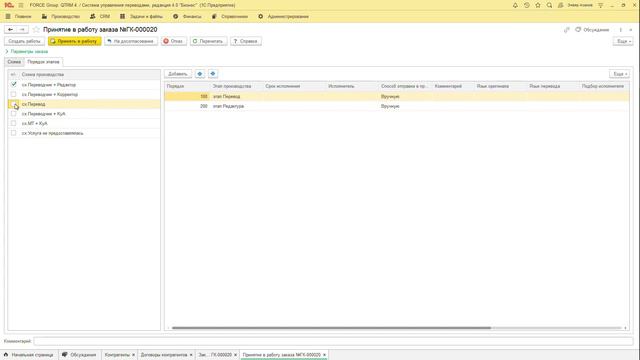Viewport: 640px width, 360px height.
Task: Click the Добавить button
Action: click(178, 74)
